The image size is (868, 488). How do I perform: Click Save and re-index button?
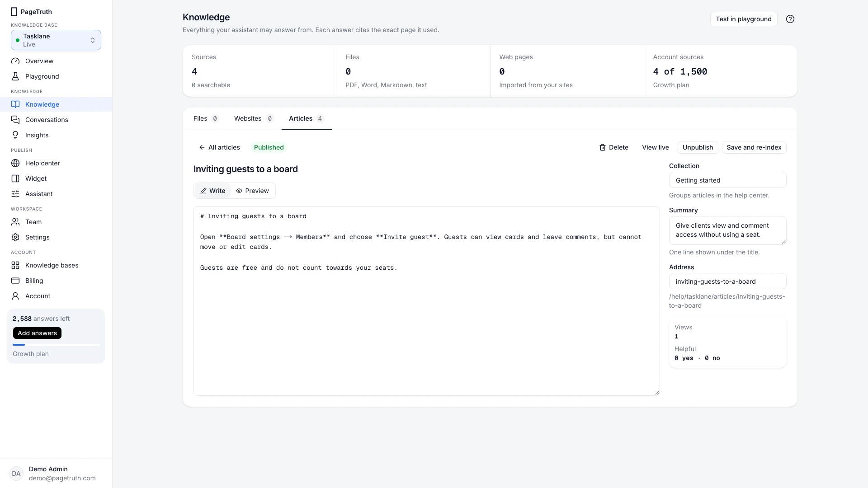(754, 147)
